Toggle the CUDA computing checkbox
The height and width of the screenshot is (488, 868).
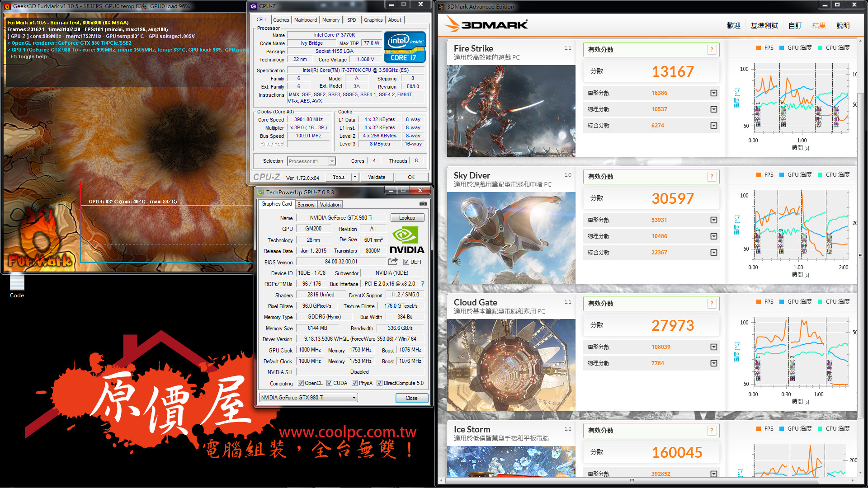click(329, 383)
